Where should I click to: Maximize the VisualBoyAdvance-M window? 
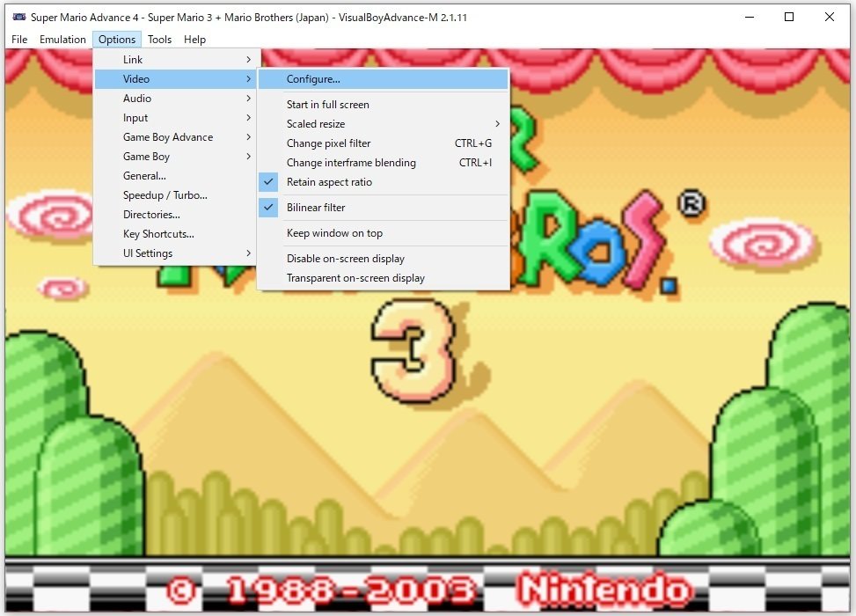pos(789,17)
